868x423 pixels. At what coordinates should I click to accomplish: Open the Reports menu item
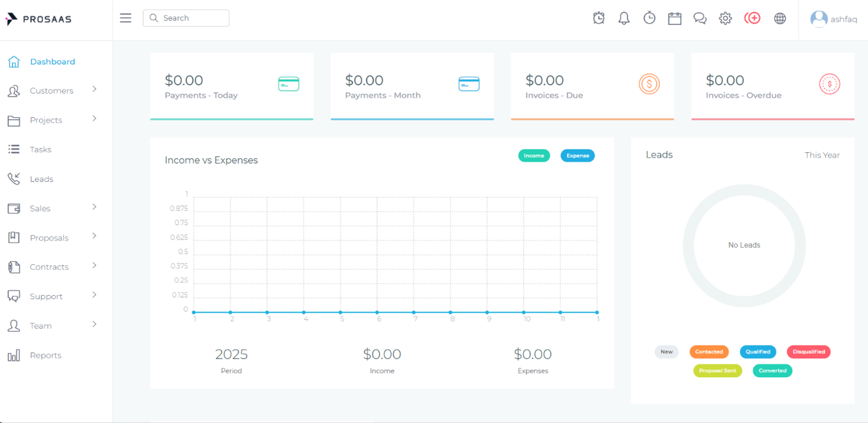click(46, 355)
